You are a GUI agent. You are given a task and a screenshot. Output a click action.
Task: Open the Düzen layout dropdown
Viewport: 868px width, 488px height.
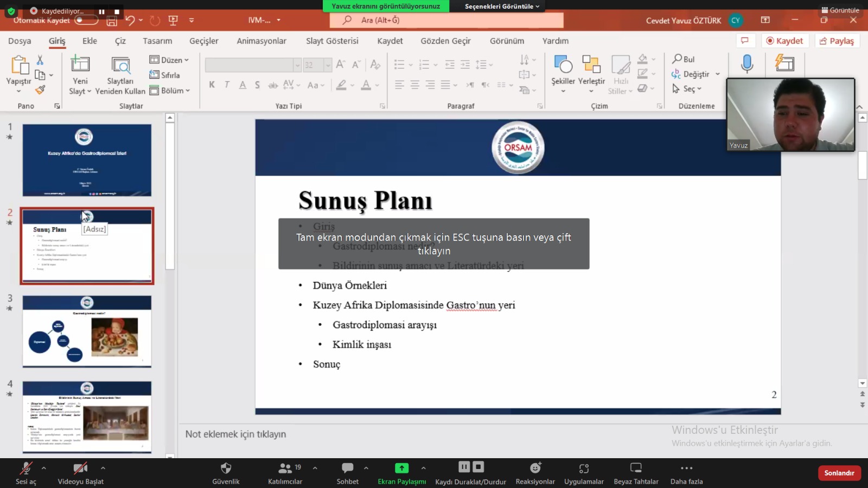coord(169,60)
